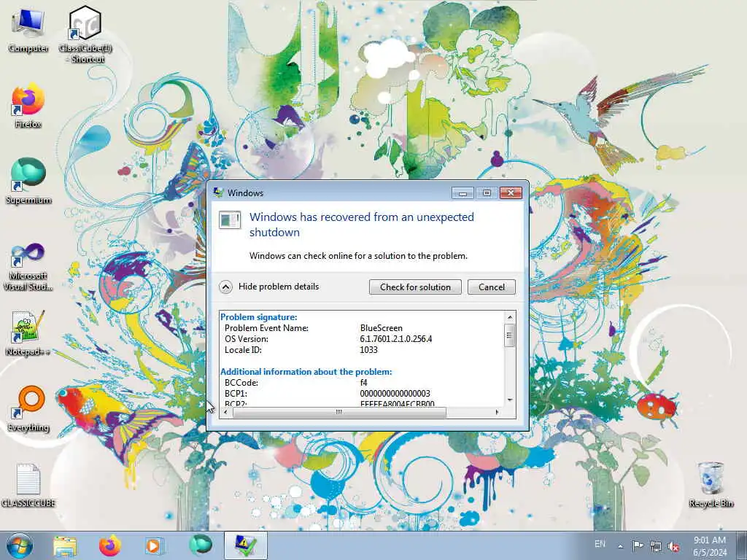This screenshot has height=560, width=747.
Task: Click the 'BCP1:' label
Action: tap(236, 394)
